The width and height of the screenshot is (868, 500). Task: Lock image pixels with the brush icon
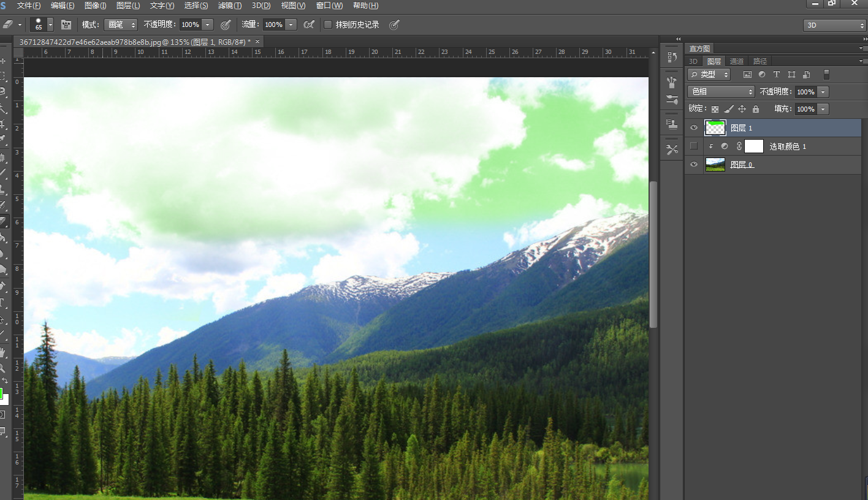coord(728,109)
